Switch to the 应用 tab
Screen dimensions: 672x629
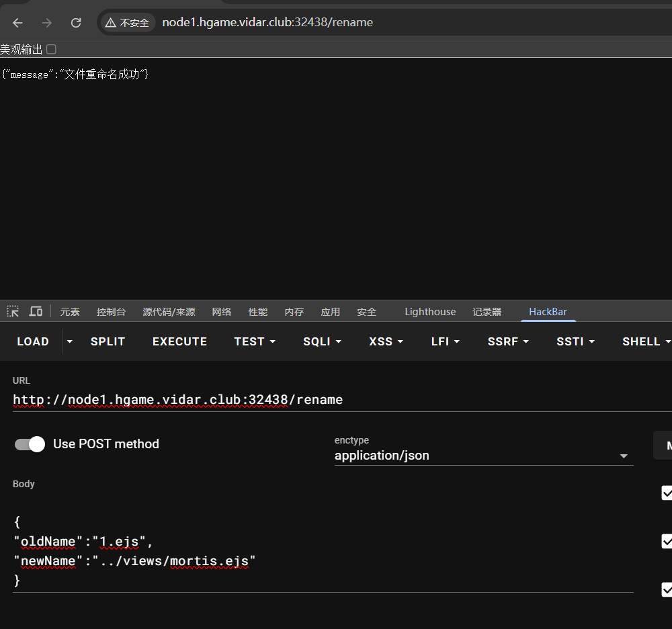pyautogui.click(x=331, y=312)
